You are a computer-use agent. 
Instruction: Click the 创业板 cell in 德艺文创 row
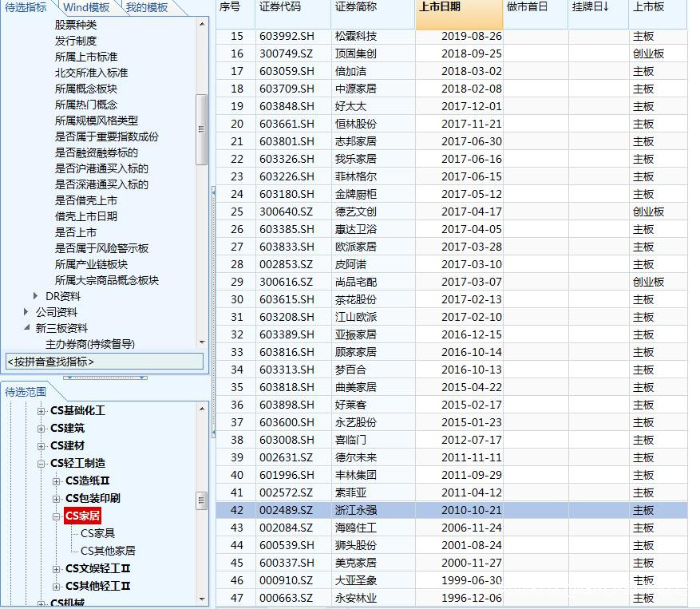point(658,212)
